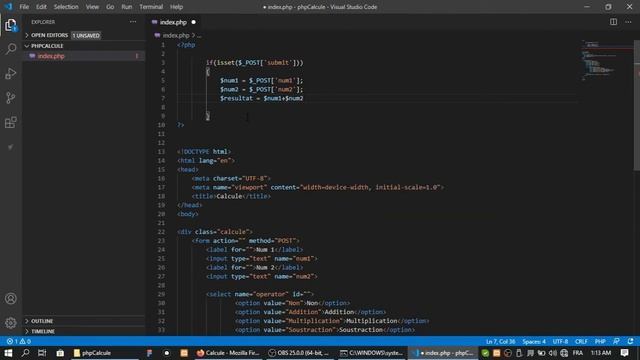The width and height of the screenshot is (640, 360).
Task: Open the Manage gear icon
Action: (11, 323)
